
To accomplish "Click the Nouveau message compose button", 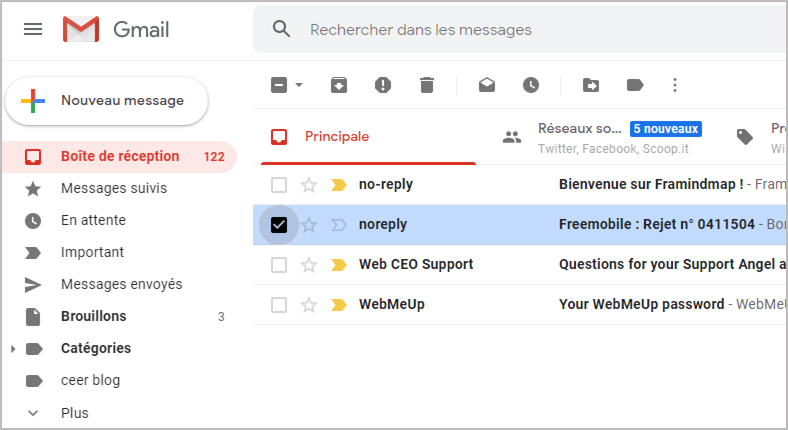I will tap(107, 101).
